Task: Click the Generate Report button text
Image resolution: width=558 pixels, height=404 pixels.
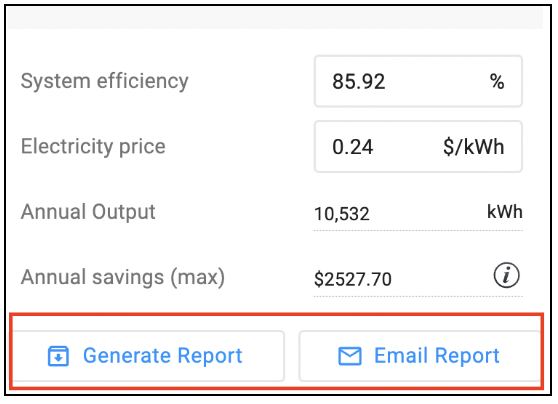Action: 163,356
